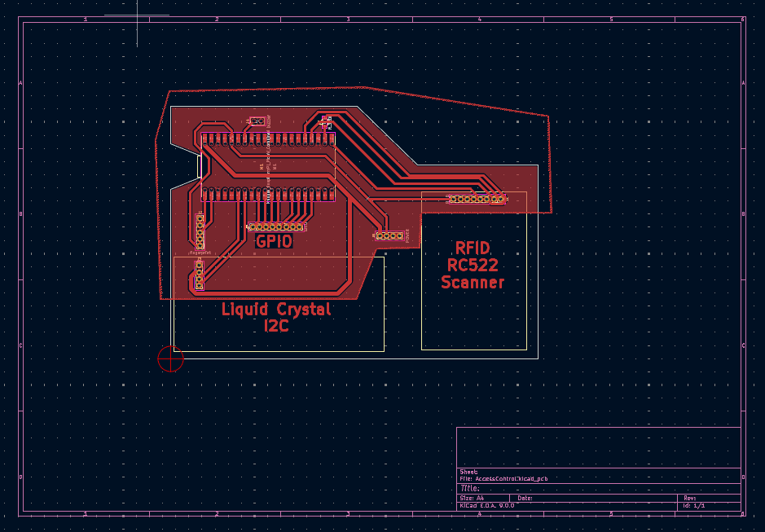Click the 'Rev:' title block field
This screenshot has width=765, height=532.
690,499
